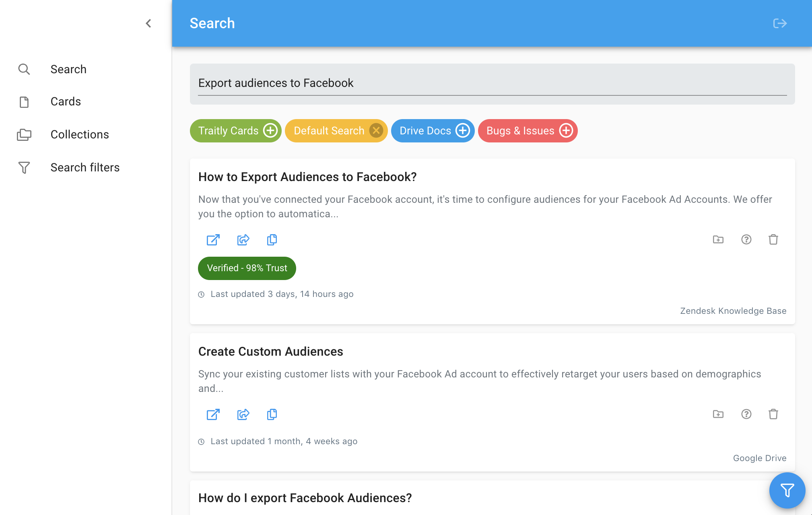Share the Create Custom Audiences card

click(x=243, y=414)
